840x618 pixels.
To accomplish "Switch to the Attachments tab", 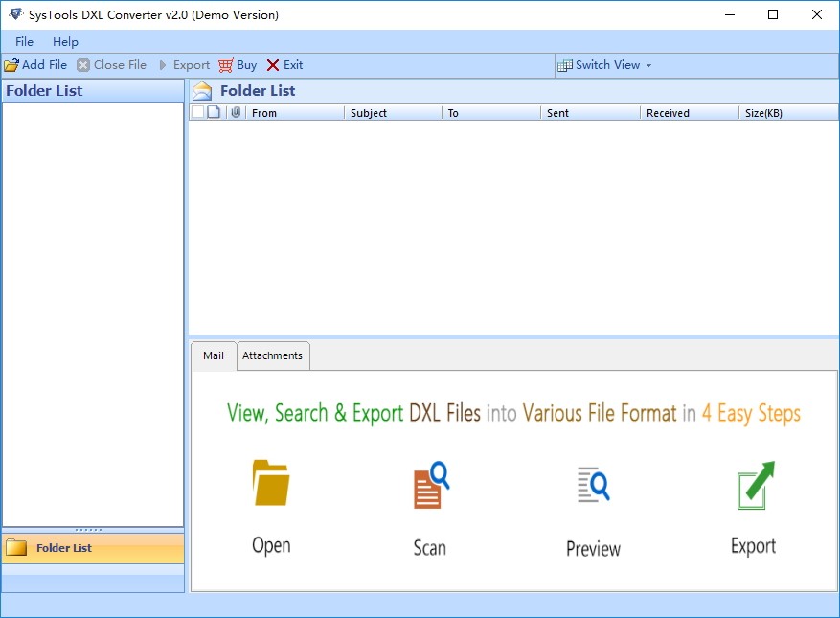I will click(273, 355).
